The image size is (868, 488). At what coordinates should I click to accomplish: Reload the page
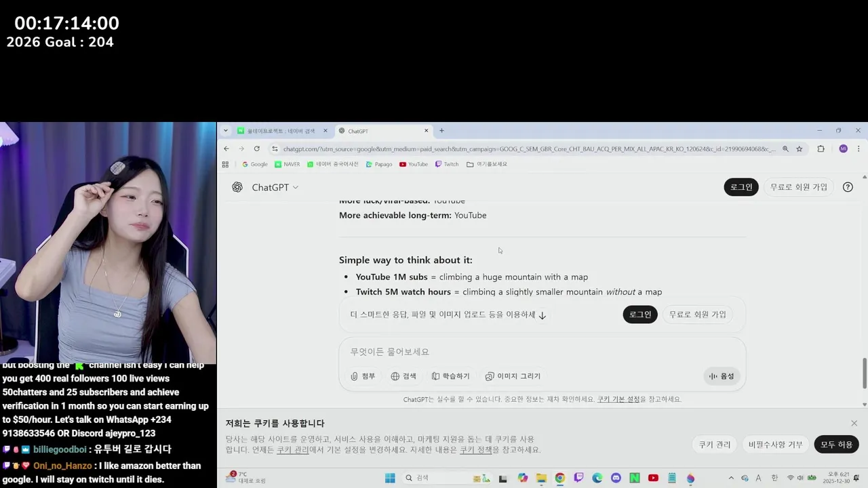pyautogui.click(x=256, y=148)
